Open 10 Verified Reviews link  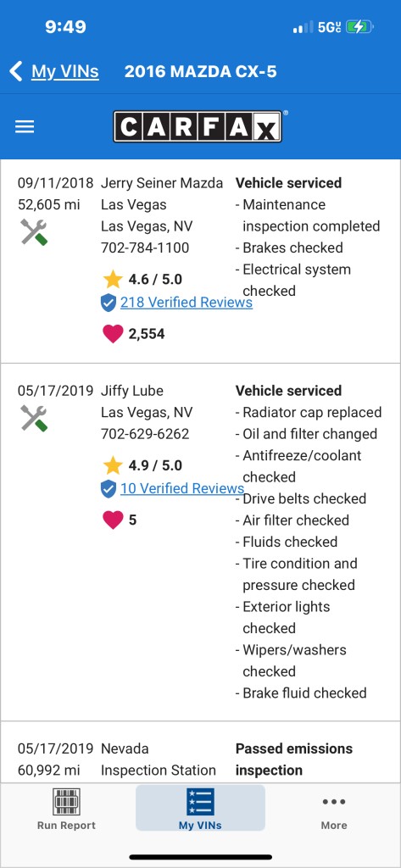point(182,488)
